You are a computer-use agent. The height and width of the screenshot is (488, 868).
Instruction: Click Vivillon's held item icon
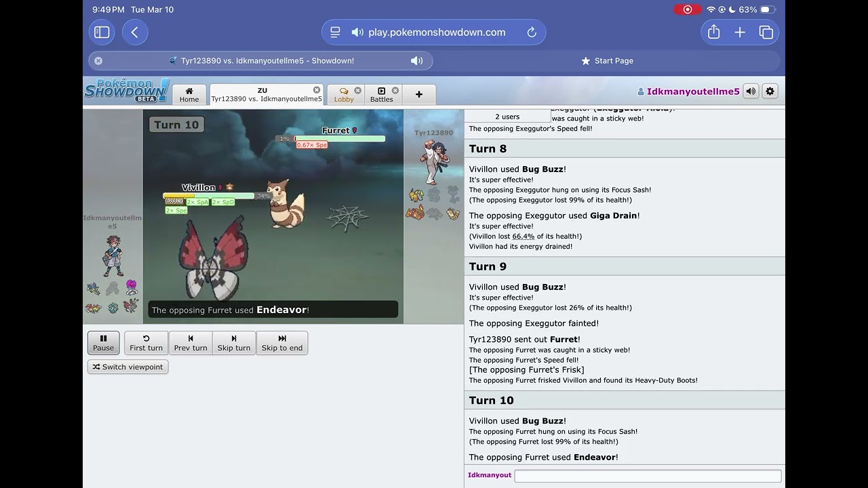pyautogui.click(x=230, y=187)
